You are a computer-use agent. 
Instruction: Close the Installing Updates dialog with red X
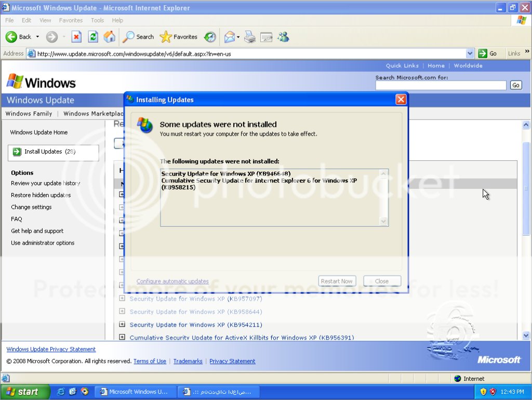coord(401,99)
